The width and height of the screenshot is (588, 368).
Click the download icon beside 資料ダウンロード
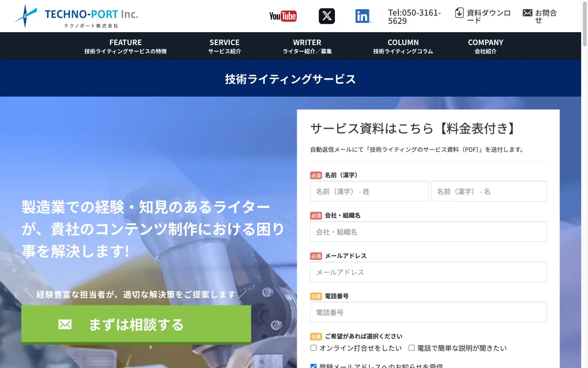(x=460, y=13)
